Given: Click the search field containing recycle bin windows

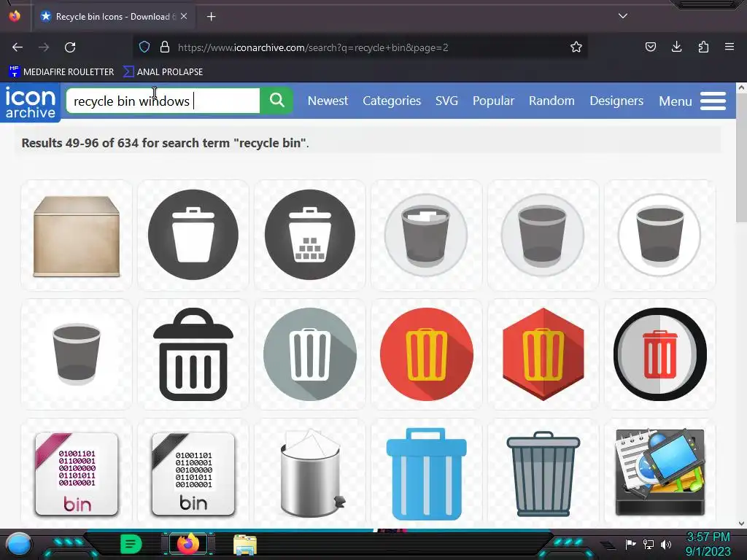Looking at the screenshot, I should click(x=163, y=101).
